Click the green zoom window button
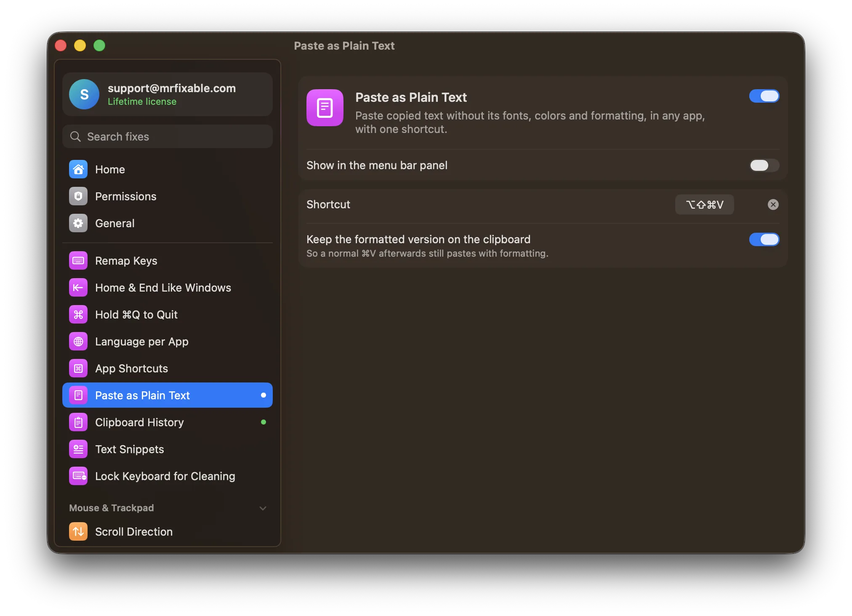 coord(99,45)
